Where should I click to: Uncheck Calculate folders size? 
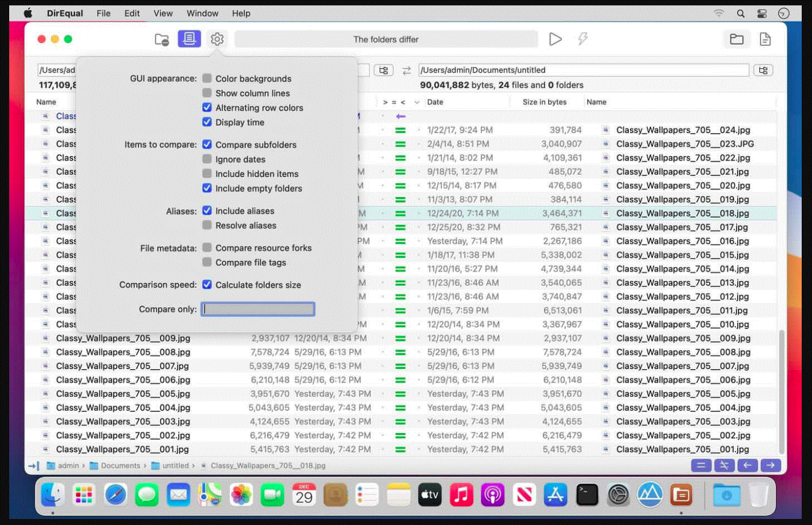point(207,284)
